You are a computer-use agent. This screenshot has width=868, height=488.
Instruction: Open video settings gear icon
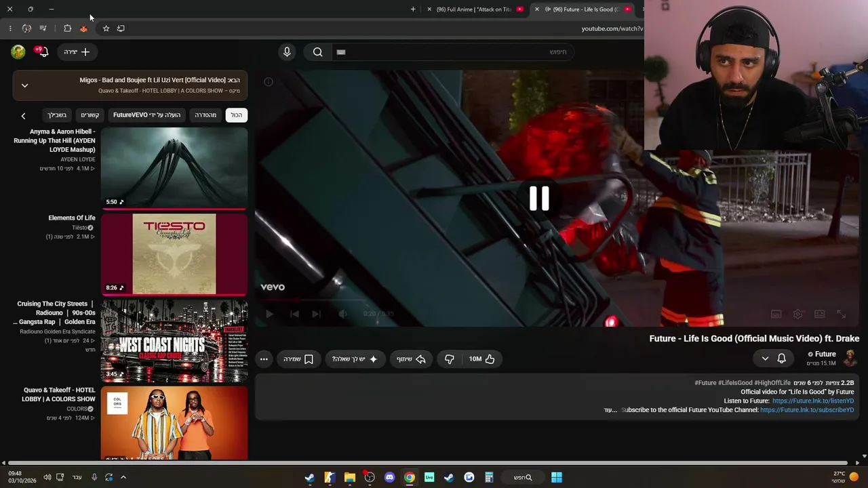click(798, 314)
